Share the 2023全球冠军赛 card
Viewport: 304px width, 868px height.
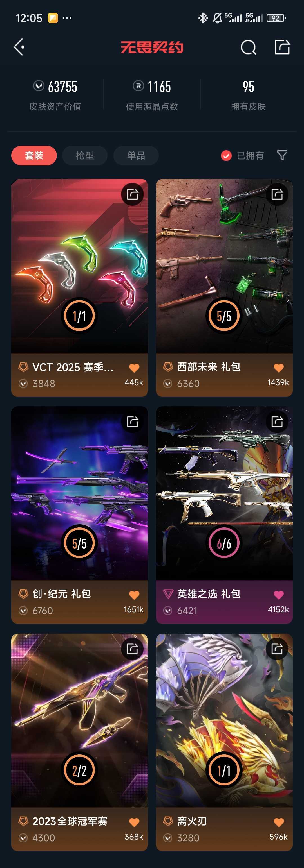[x=132, y=648]
